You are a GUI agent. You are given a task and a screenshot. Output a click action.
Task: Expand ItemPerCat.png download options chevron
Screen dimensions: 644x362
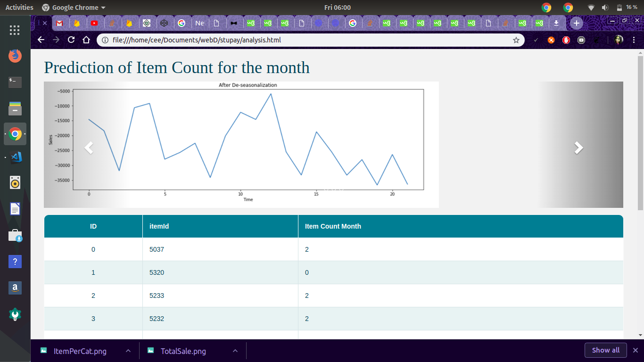tap(128, 351)
